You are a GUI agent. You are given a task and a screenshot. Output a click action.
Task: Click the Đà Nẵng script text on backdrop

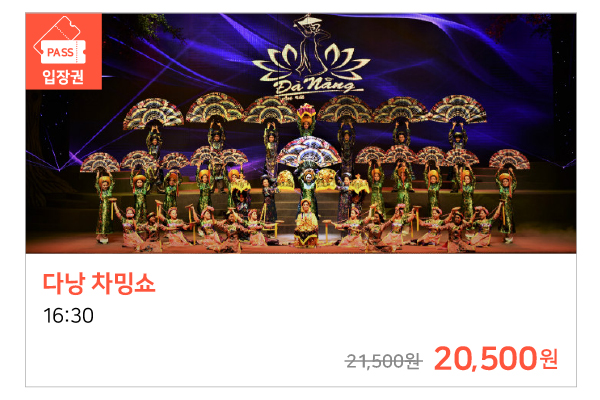pos(315,85)
